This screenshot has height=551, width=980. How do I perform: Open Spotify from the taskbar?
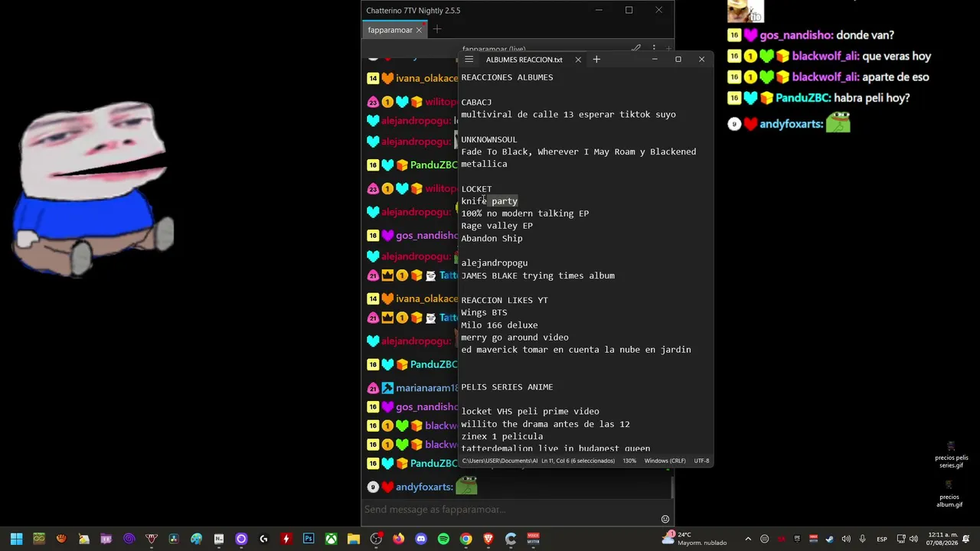443,539
